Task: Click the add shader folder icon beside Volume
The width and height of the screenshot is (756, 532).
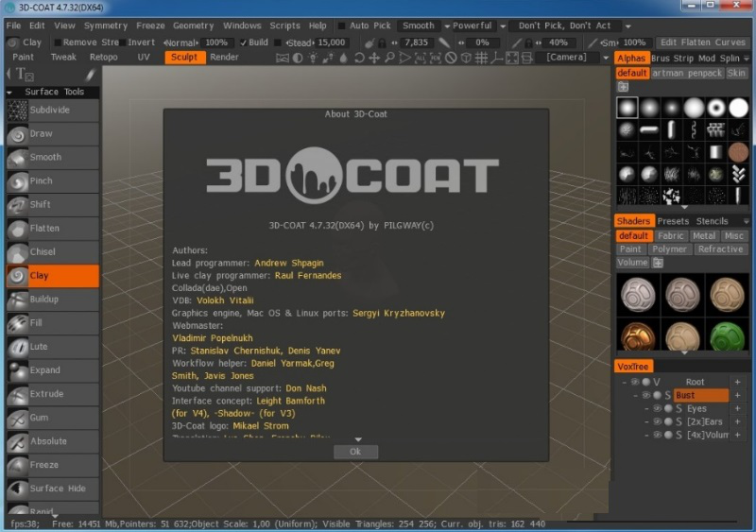Action: [658, 263]
